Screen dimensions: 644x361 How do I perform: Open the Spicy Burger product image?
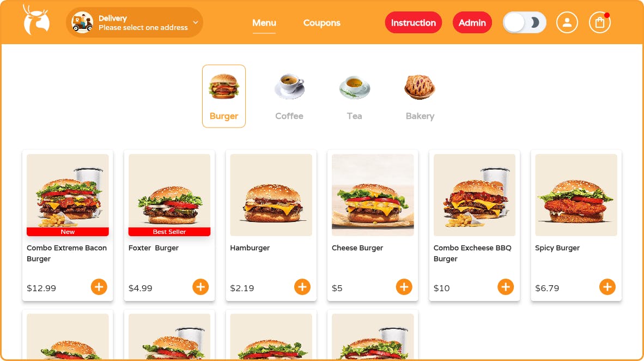click(576, 195)
